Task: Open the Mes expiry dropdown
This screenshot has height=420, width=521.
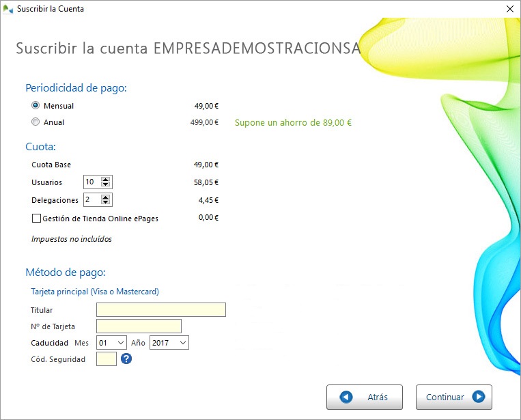Action: coord(111,343)
